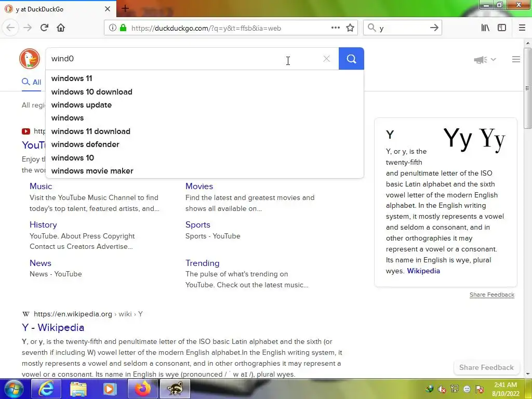Clear the DuckDuckGo search text
Image resolution: width=532 pixels, height=399 pixels.
point(326,59)
